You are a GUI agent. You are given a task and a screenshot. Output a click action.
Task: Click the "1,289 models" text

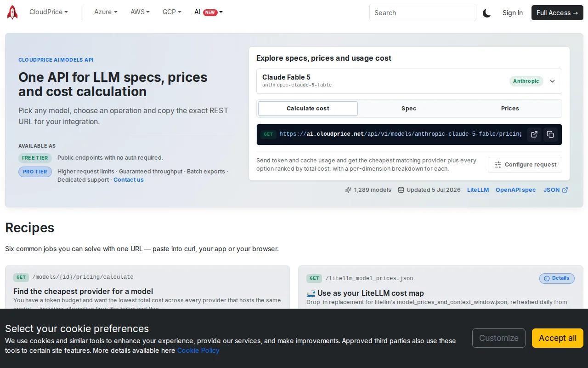(373, 190)
